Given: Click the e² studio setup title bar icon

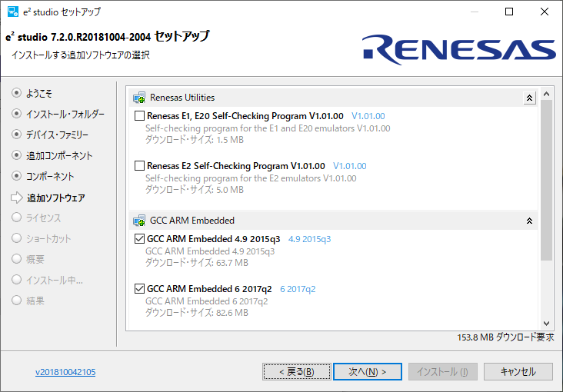Looking at the screenshot, I should click(13, 12).
